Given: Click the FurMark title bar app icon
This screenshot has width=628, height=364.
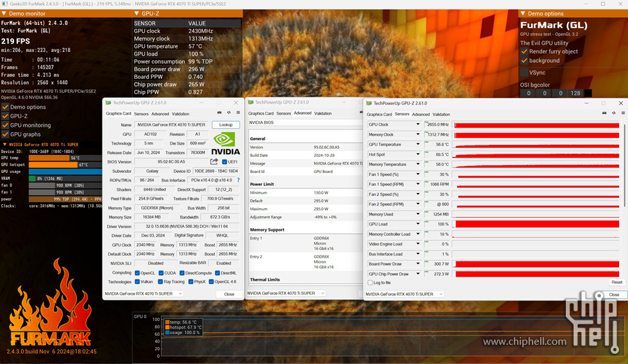Looking at the screenshot, I should (x=5, y=4).
